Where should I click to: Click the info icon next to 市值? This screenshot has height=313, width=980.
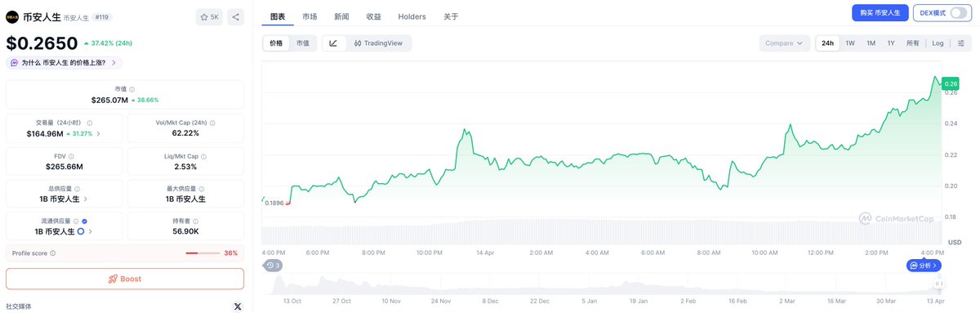[132, 88]
